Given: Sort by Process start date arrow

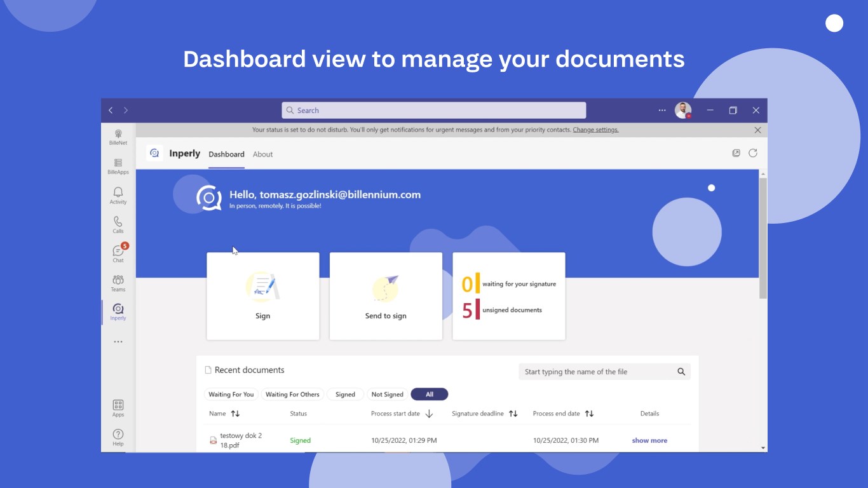Looking at the screenshot, I should (x=429, y=414).
